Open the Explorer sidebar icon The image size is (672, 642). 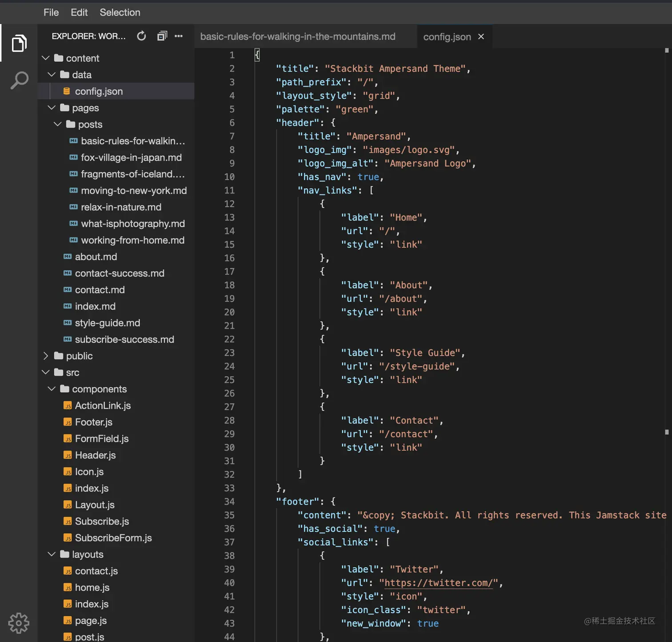(19, 43)
